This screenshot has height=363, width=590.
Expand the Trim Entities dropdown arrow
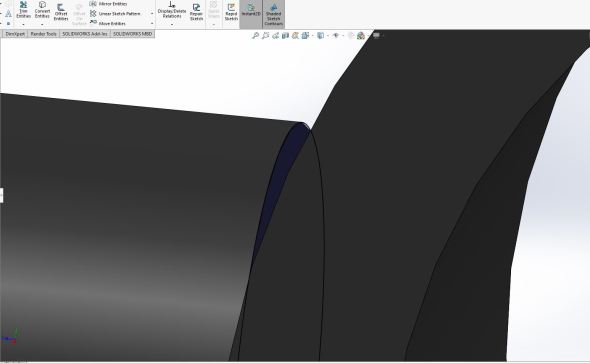pyautogui.click(x=23, y=24)
